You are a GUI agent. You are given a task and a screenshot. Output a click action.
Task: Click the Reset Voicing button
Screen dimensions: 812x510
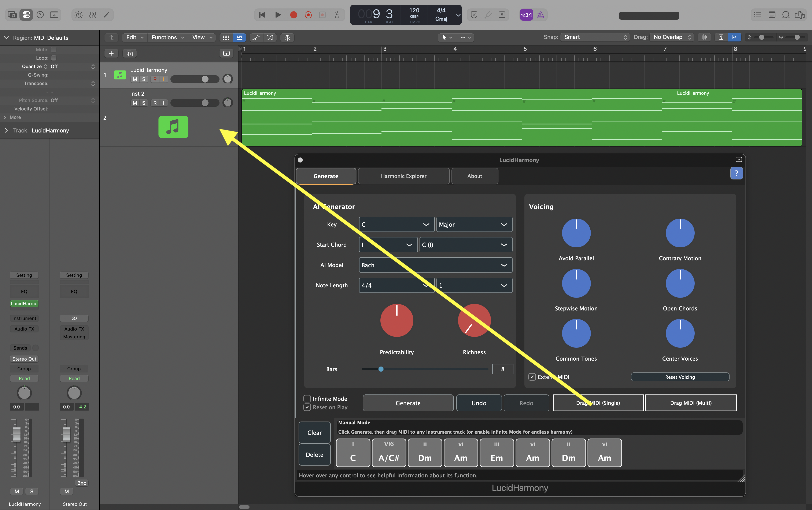(x=680, y=377)
